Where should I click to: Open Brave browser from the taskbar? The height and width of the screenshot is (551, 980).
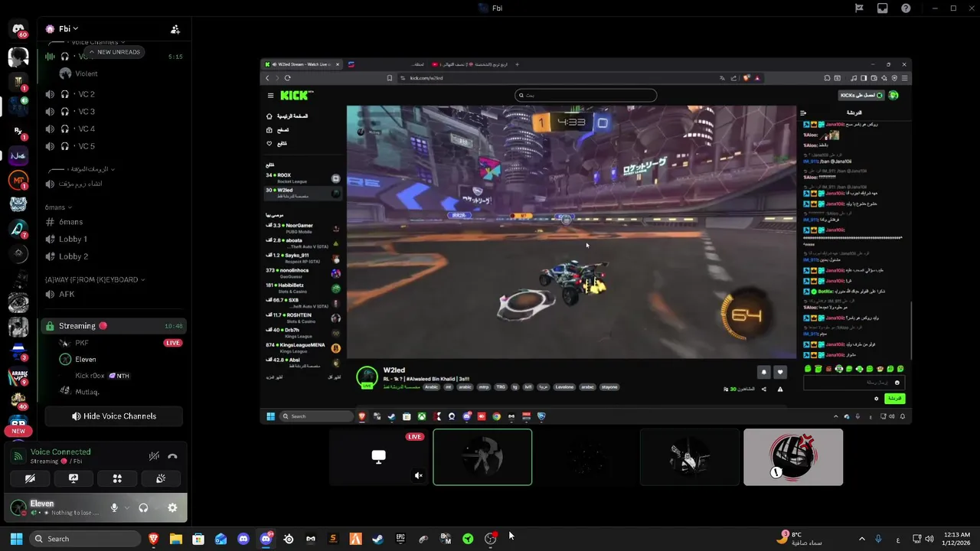tap(154, 539)
